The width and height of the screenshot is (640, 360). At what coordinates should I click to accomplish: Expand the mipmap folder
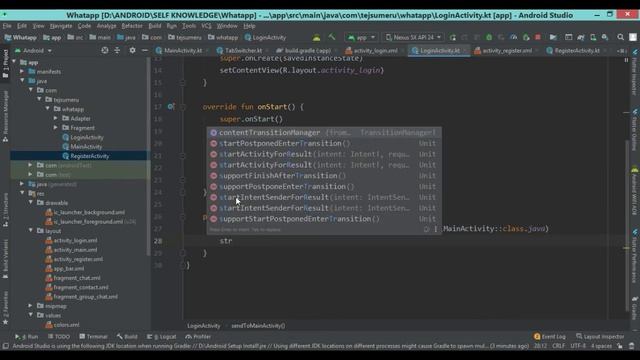[x=31, y=306]
